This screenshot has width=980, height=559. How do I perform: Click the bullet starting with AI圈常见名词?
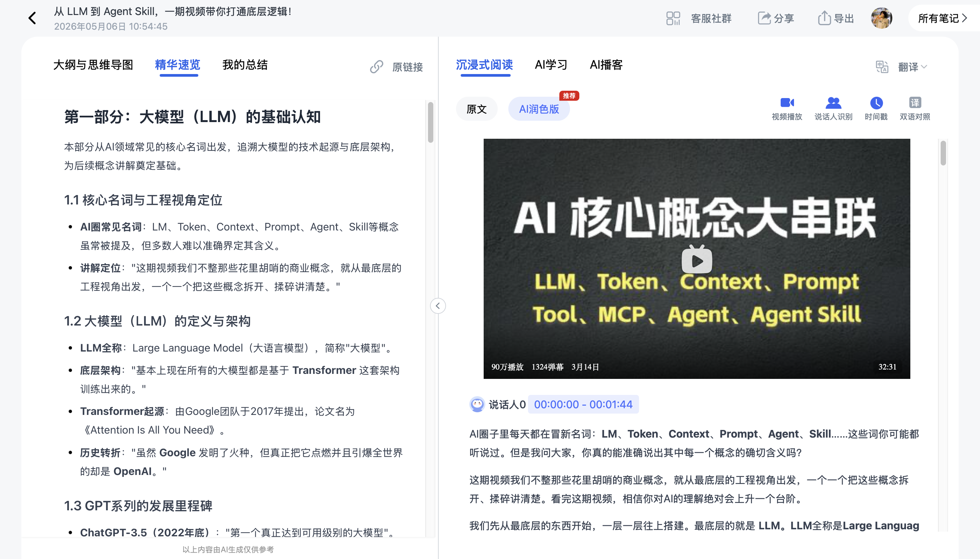[239, 236]
